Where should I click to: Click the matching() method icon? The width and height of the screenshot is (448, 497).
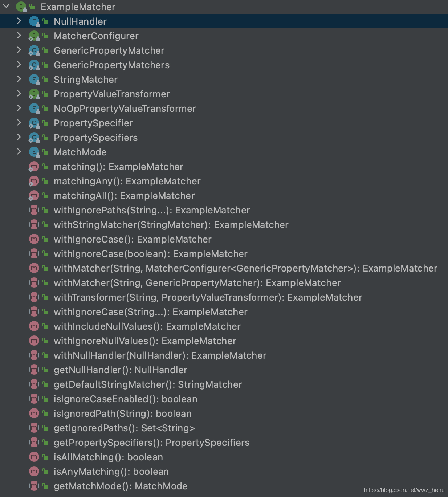tap(34, 166)
